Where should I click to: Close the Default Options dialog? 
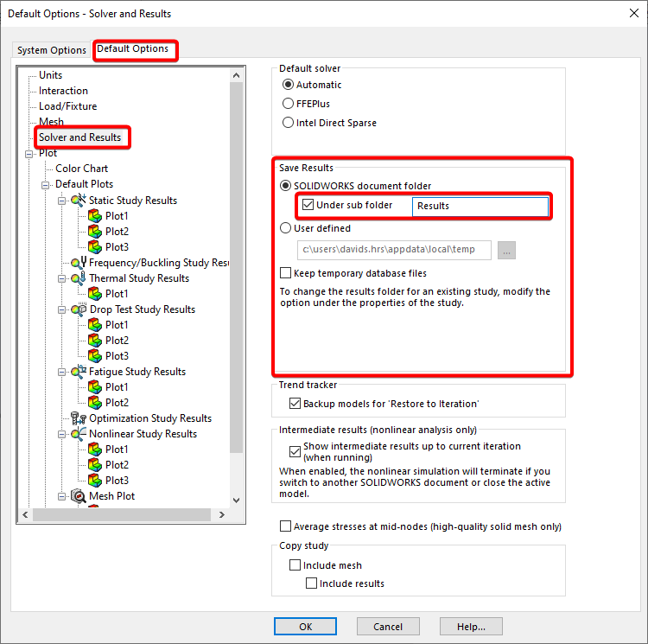tap(634, 13)
